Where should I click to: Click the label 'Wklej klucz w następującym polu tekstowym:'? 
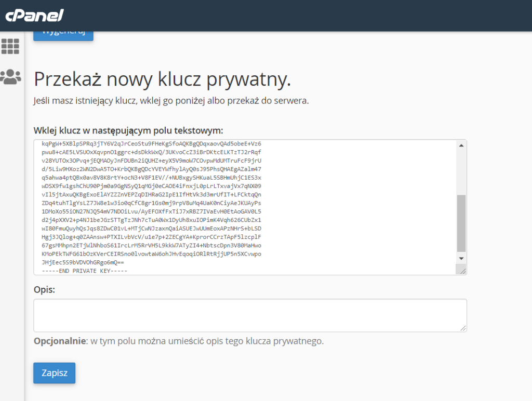point(128,130)
